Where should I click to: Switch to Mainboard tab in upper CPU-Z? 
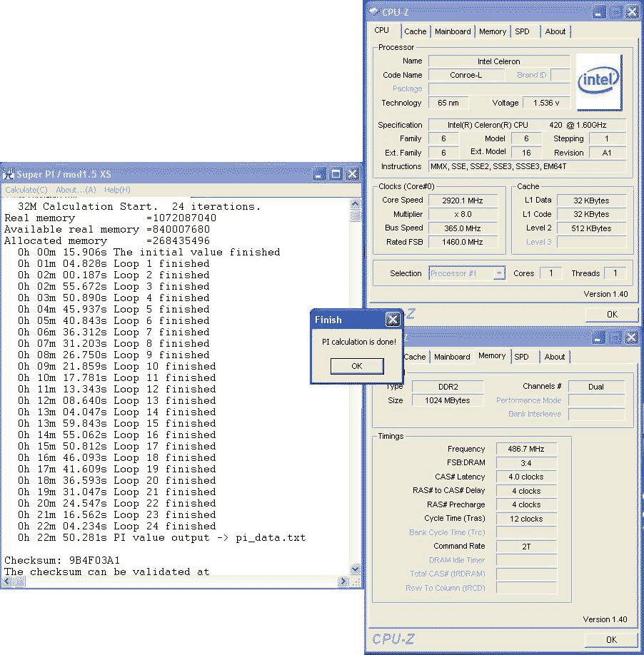[x=453, y=31]
